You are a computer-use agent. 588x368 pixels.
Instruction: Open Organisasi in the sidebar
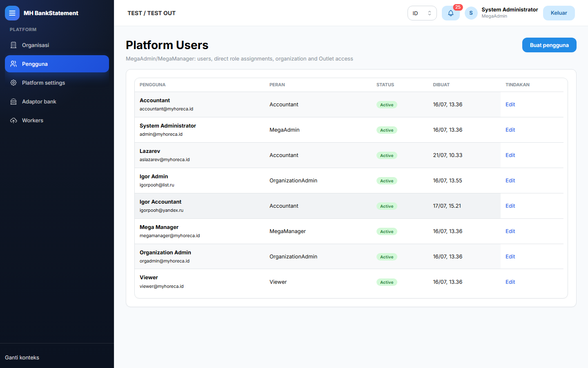[57, 45]
